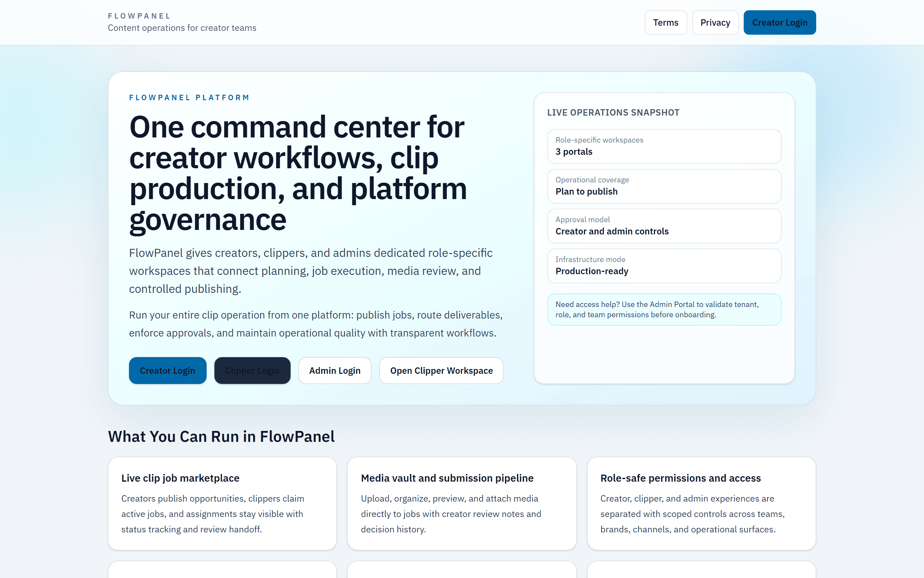The width and height of the screenshot is (924, 578).
Task: Click the FLOWPANEL brand name in header
Action: [139, 16]
